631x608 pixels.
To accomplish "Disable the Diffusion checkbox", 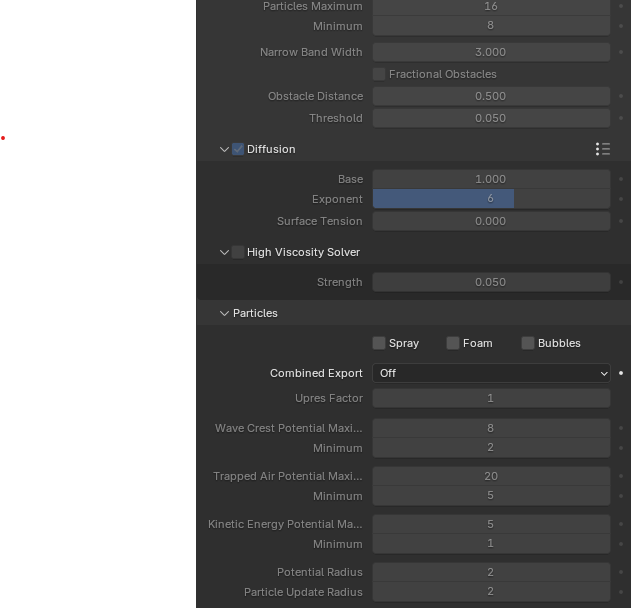I will pyautogui.click(x=238, y=149).
